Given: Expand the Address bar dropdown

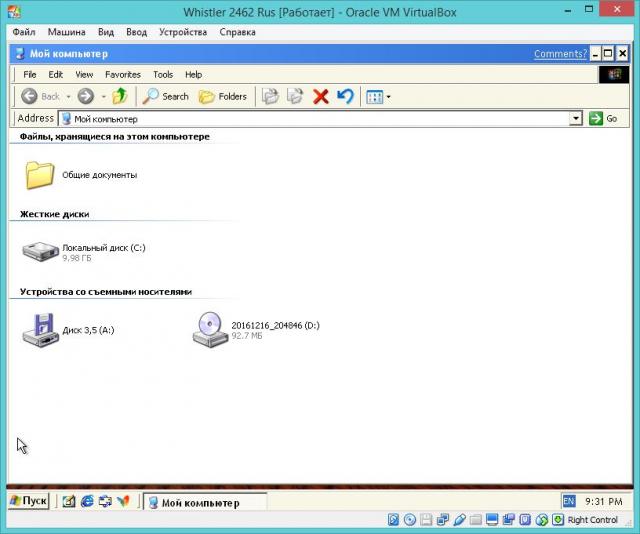Looking at the screenshot, I should point(576,119).
